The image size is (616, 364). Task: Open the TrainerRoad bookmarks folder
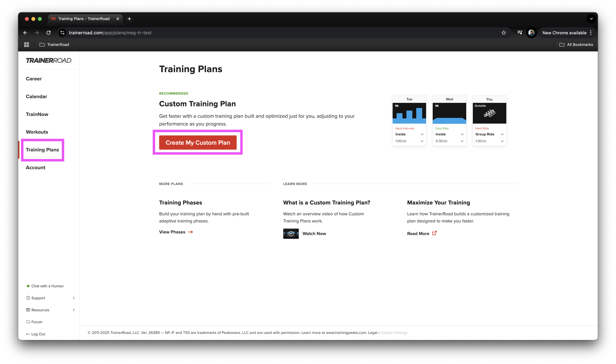click(x=54, y=44)
